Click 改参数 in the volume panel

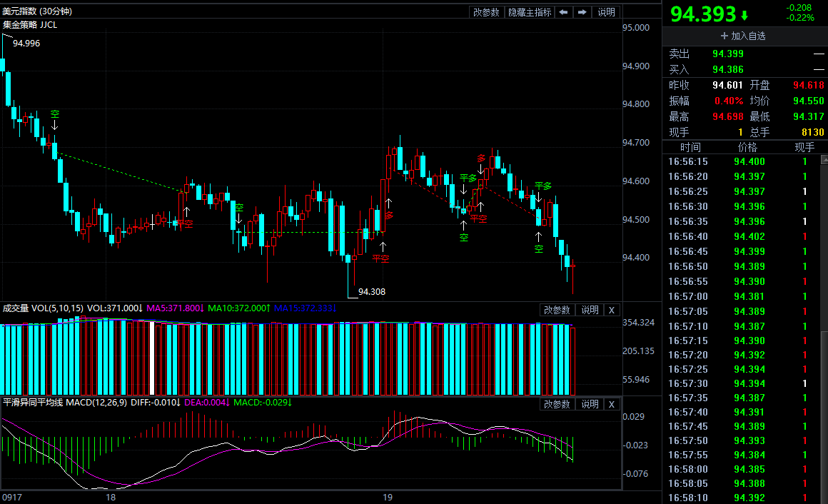pos(557,310)
